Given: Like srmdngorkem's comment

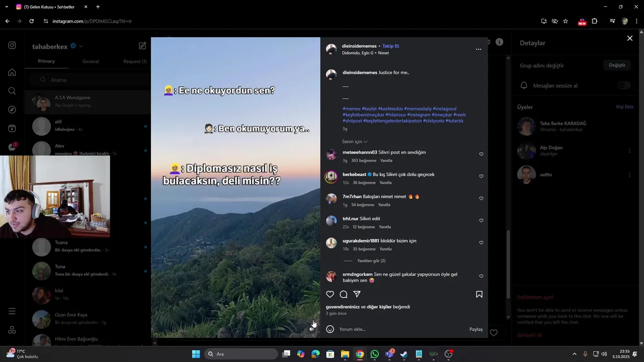Looking at the screenshot, I should pyautogui.click(x=481, y=277).
